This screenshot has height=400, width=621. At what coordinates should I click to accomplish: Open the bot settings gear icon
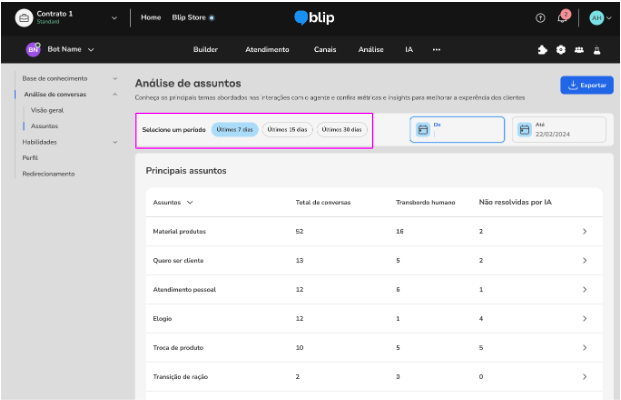tap(561, 50)
